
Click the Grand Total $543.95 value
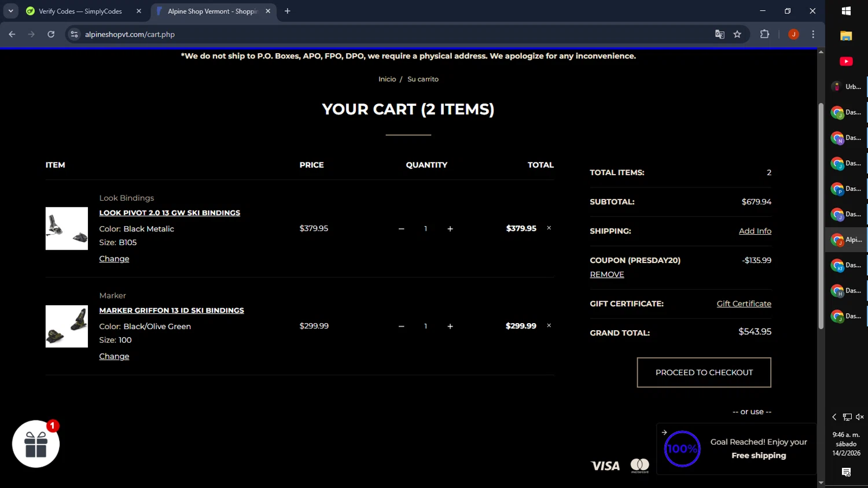pyautogui.click(x=755, y=332)
